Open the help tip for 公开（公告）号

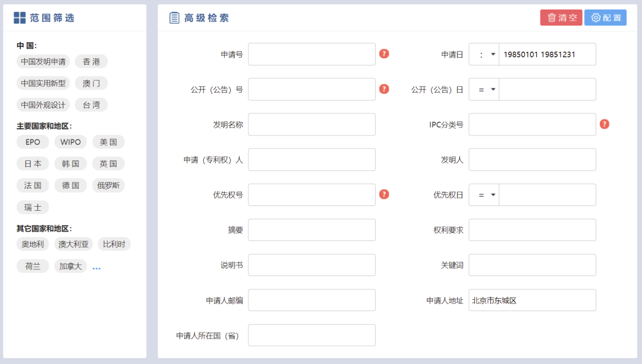pyautogui.click(x=384, y=89)
